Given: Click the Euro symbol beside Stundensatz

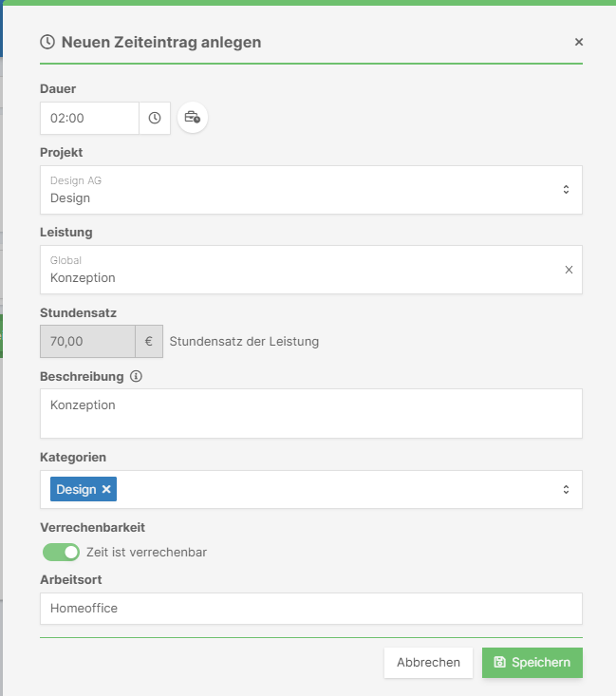Looking at the screenshot, I should click(x=149, y=341).
